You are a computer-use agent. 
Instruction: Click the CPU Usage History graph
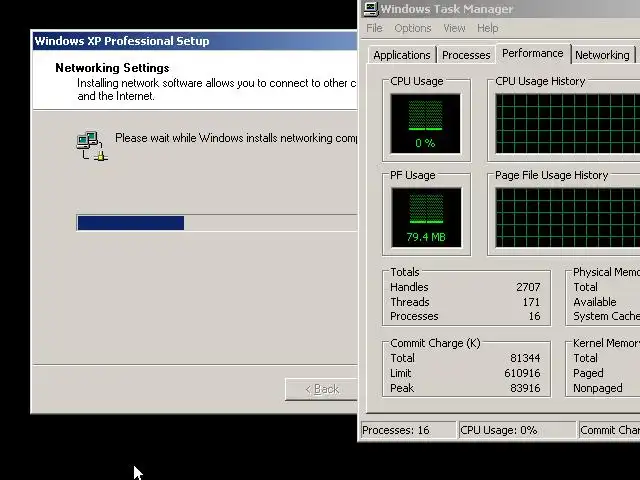pos(567,124)
